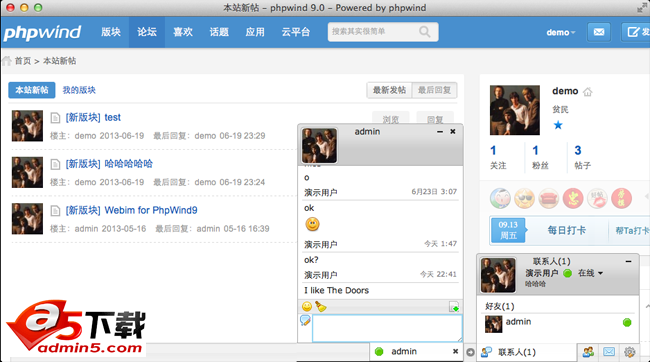Select admin in the friends list
Image resolution: width=650 pixels, height=362 pixels.
click(x=558, y=323)
